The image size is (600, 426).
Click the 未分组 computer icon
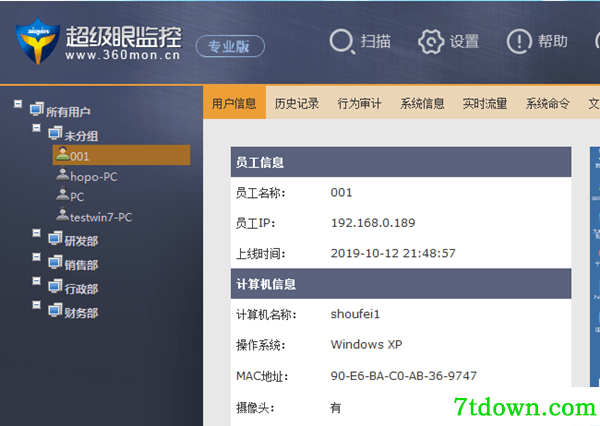55,133
